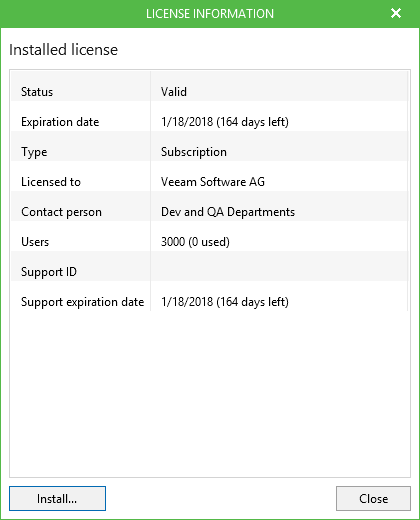Click the Close button
This screenshot has width=420, height=520.
click(x=373, y=498)
